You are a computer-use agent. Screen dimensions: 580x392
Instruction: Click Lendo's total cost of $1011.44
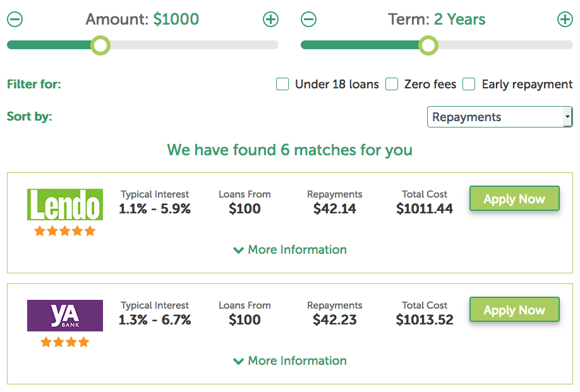click(x=425, y=209)
